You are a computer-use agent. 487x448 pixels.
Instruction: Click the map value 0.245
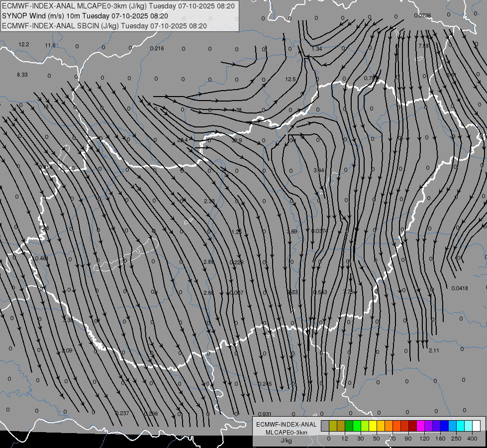point(265,384)
